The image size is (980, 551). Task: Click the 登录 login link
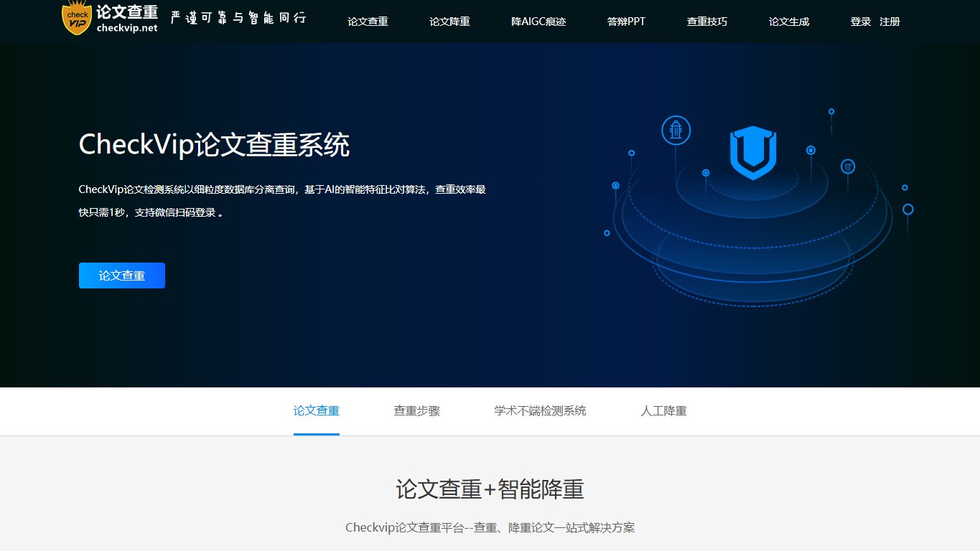[x=860, y=22]
